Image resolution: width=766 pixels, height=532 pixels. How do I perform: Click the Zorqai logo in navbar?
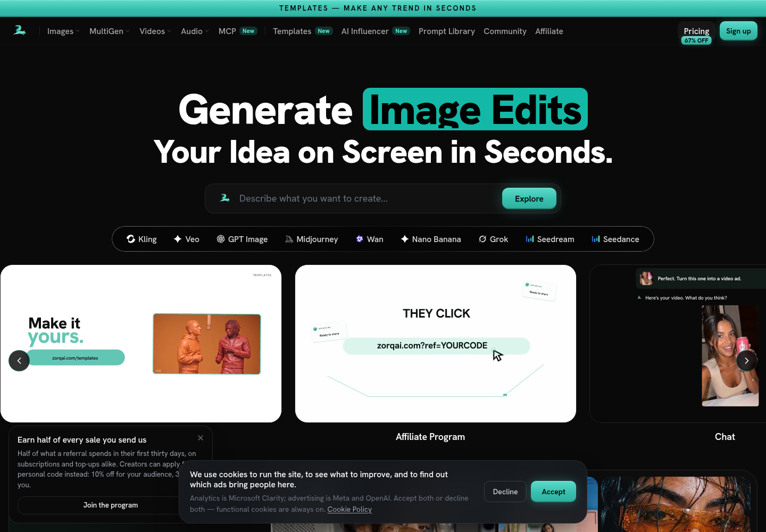point(20,30)
